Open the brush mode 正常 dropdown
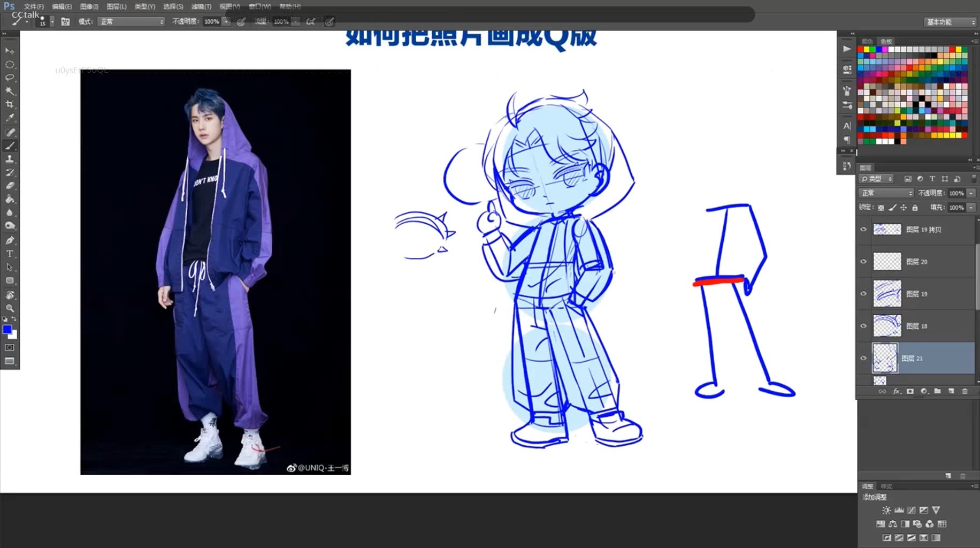 pos(132,21)
